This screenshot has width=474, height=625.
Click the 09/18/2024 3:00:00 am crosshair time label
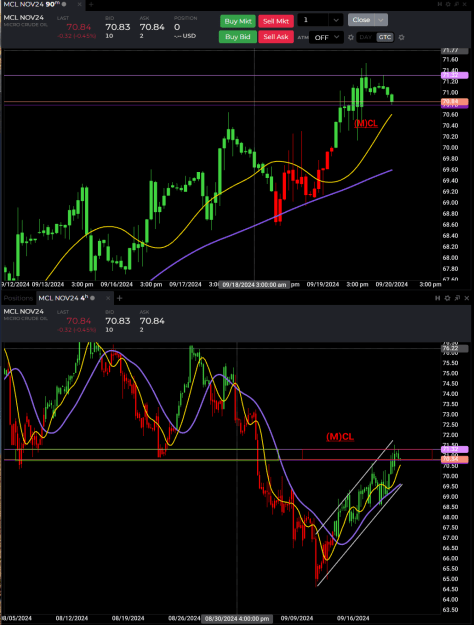[254, 285]
